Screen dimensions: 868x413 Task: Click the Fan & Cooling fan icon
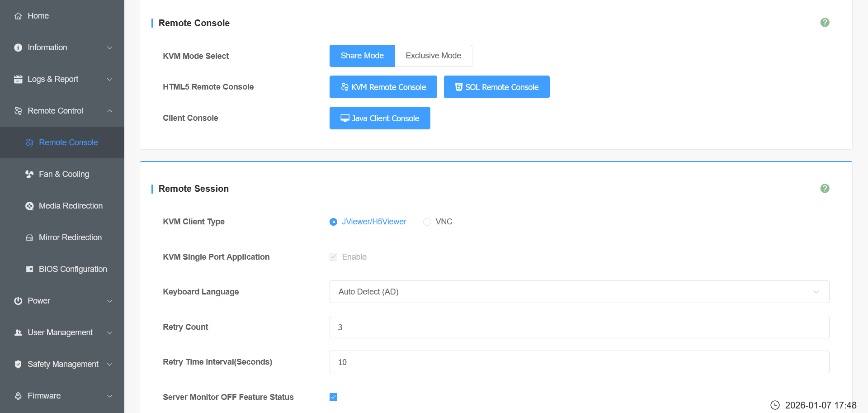tap(29, 174)
